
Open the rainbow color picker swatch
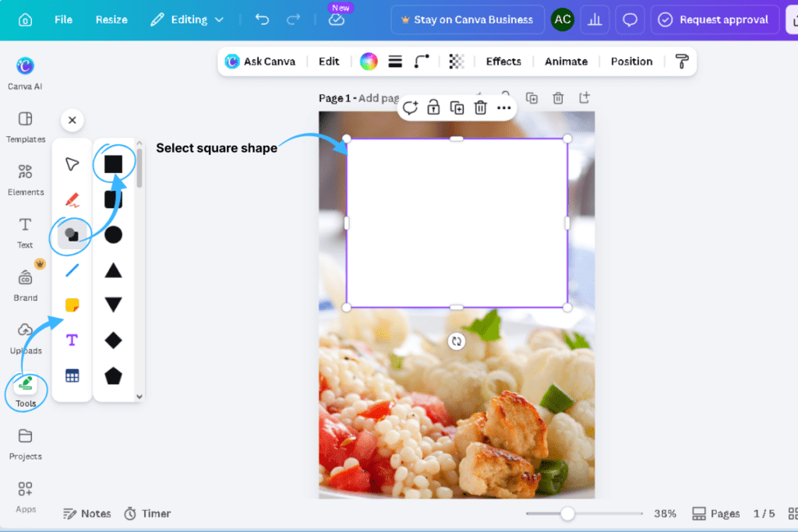pyautogui.click(x=369, y=62)
